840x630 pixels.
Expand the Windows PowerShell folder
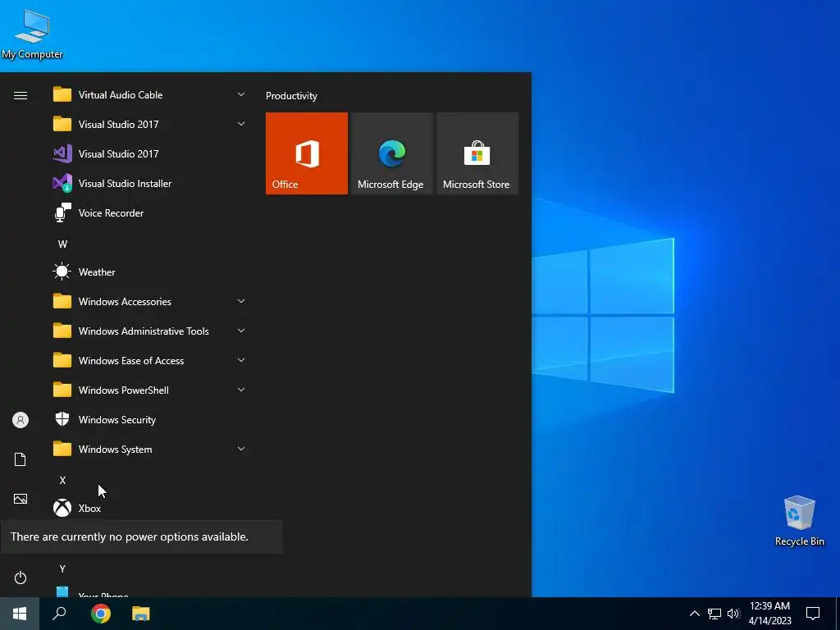(x=150, y=390)
